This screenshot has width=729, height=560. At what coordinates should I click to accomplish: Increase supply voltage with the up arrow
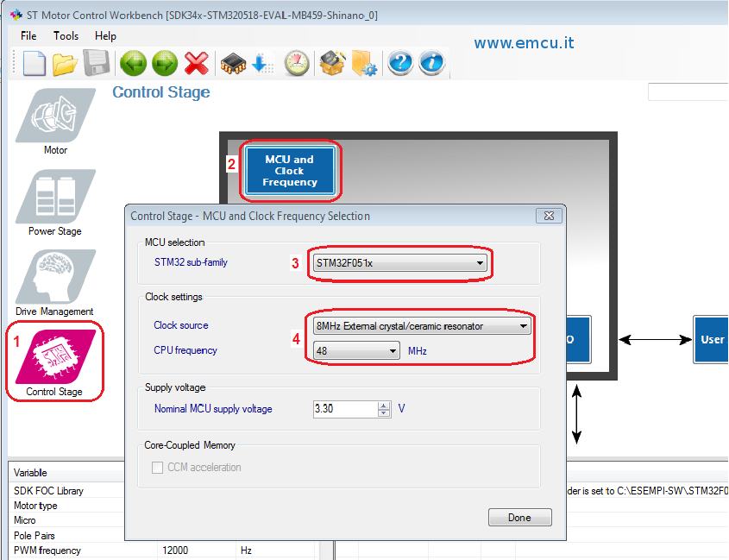tap(384, 406)
